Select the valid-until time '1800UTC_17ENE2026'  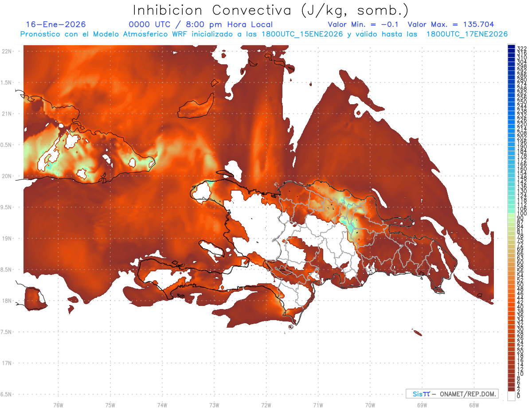tap(467, 34)
